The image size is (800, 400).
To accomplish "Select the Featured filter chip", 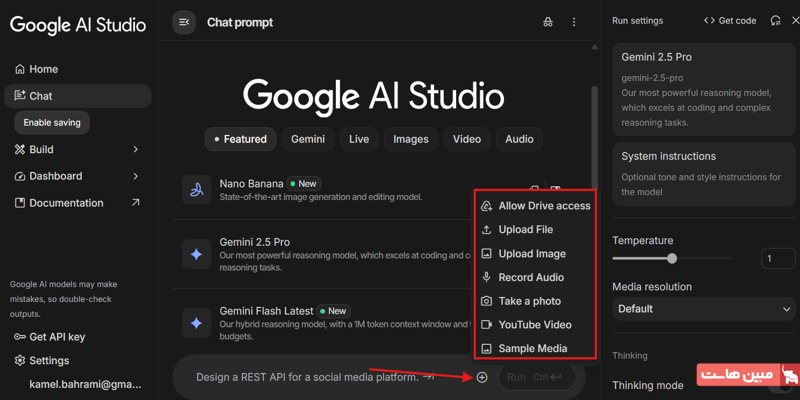I will (x=240, y=139).
